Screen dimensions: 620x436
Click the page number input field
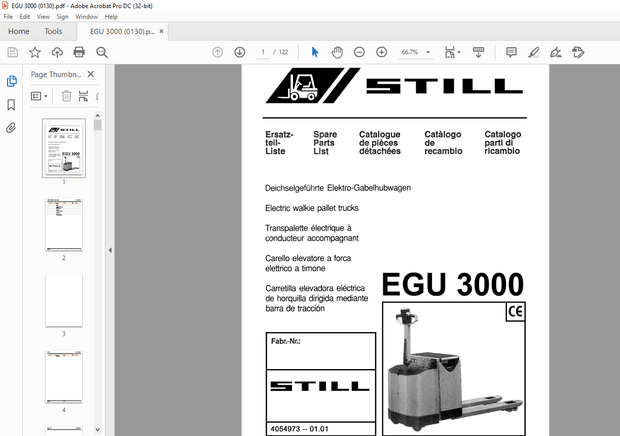tap(263, 52)
